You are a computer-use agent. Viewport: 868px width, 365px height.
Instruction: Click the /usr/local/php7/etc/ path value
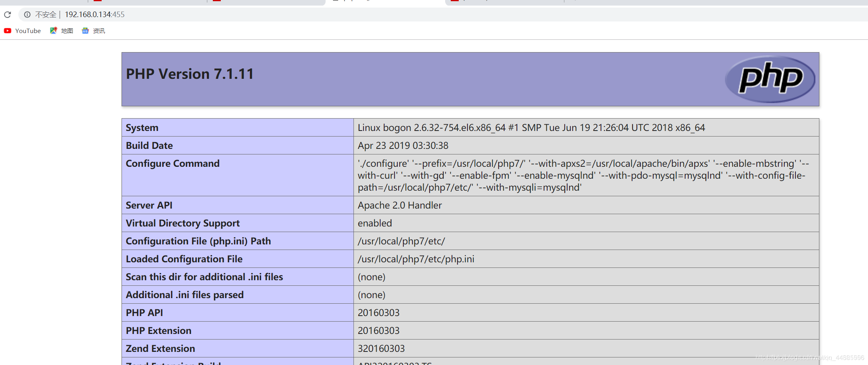[401, 241]
